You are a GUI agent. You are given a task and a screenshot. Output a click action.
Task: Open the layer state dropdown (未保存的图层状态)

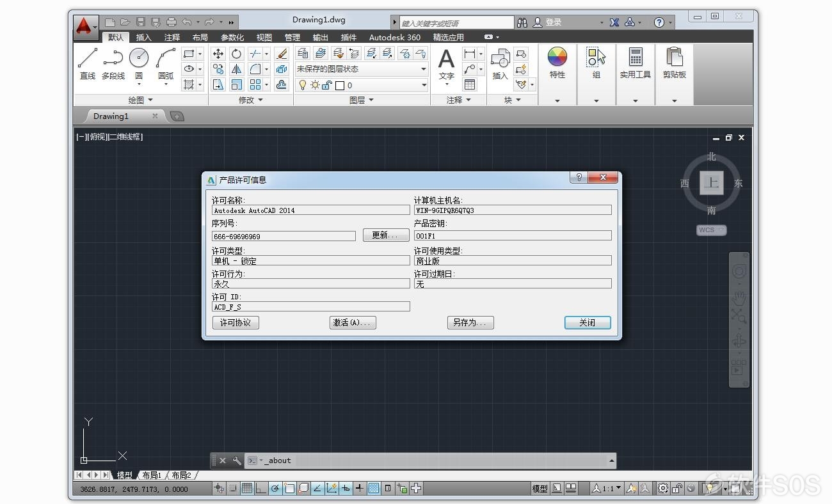pyautogui.click(x=361, y=69)
